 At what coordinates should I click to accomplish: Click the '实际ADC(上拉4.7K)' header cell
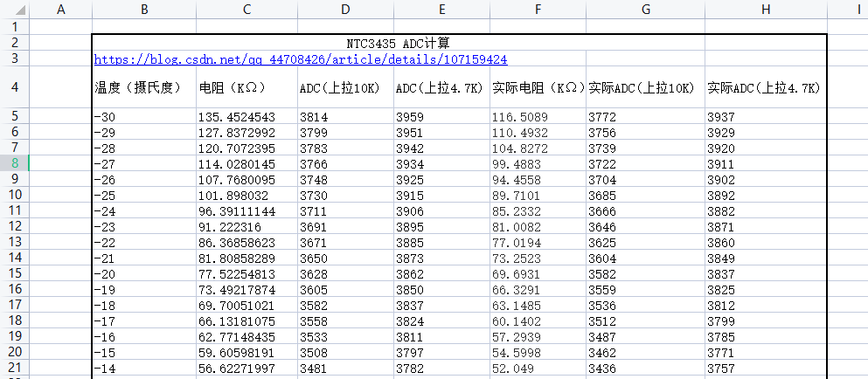coord(766,87)
